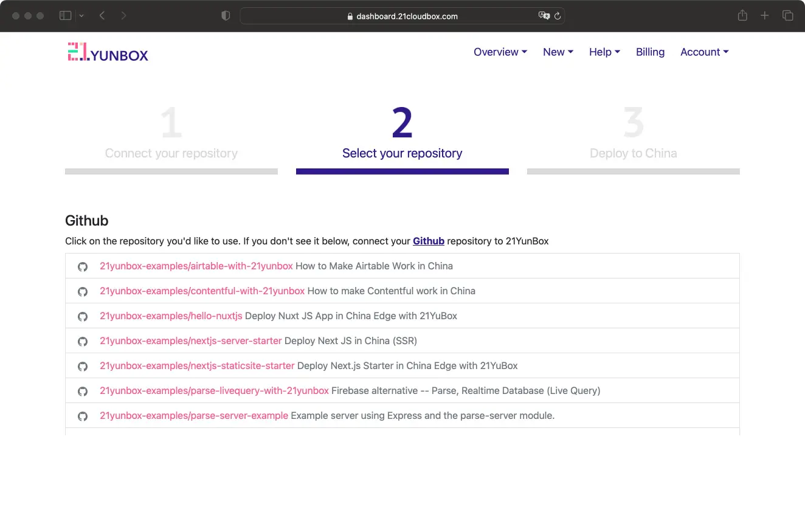
Task: Open the Account dropdown menu
Action: 704,52
